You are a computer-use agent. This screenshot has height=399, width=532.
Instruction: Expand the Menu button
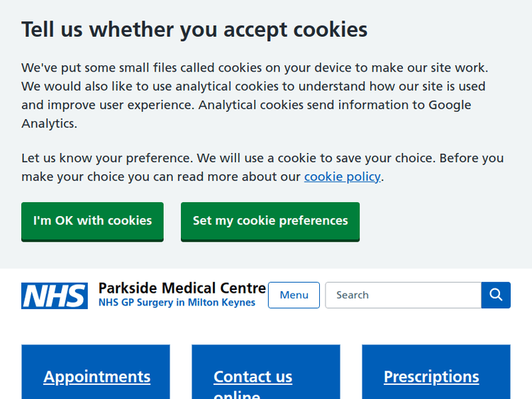point(294,295)
